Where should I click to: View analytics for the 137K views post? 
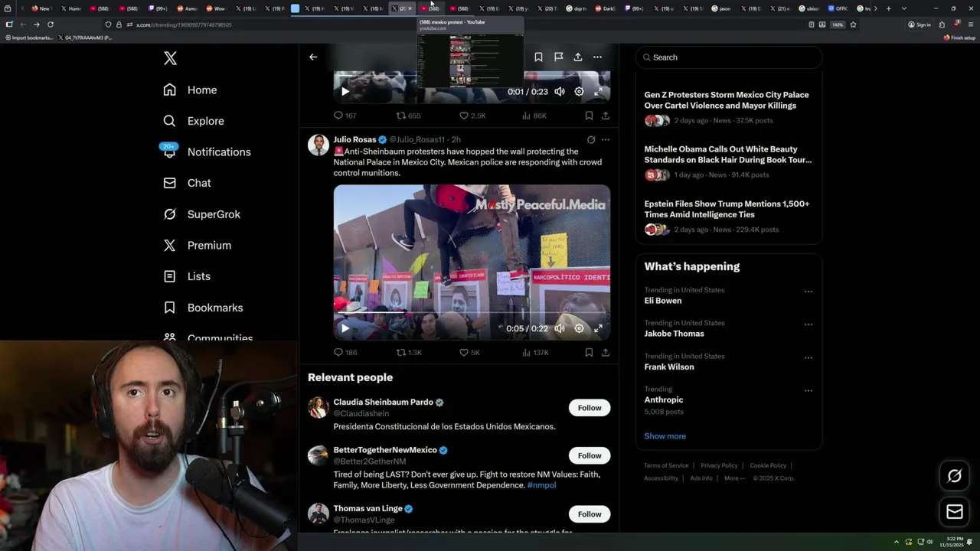(x=534, y=353)
